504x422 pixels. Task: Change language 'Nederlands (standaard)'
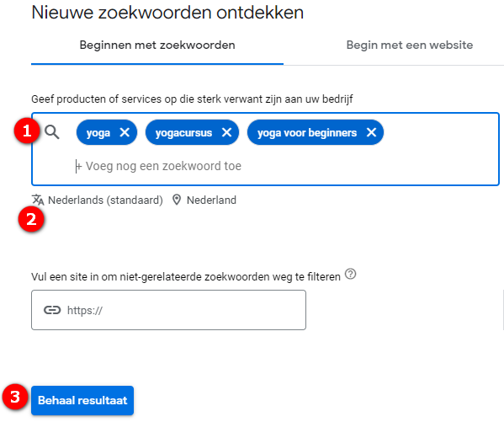pos(105,200)
